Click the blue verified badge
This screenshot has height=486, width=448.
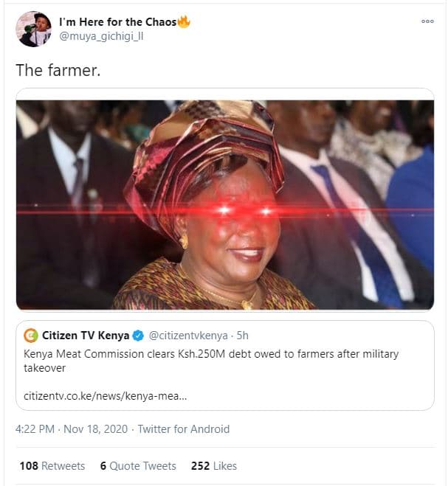(x=137, y=336)
